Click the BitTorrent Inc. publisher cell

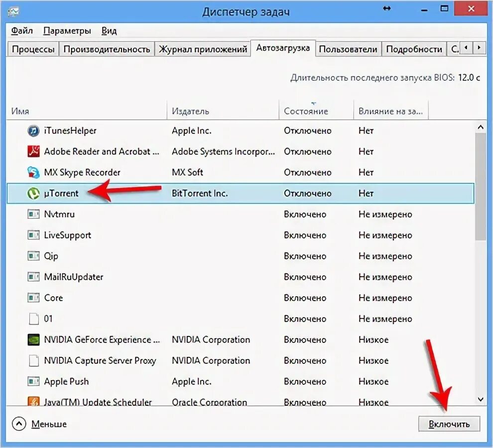click(x=200, y=193)
